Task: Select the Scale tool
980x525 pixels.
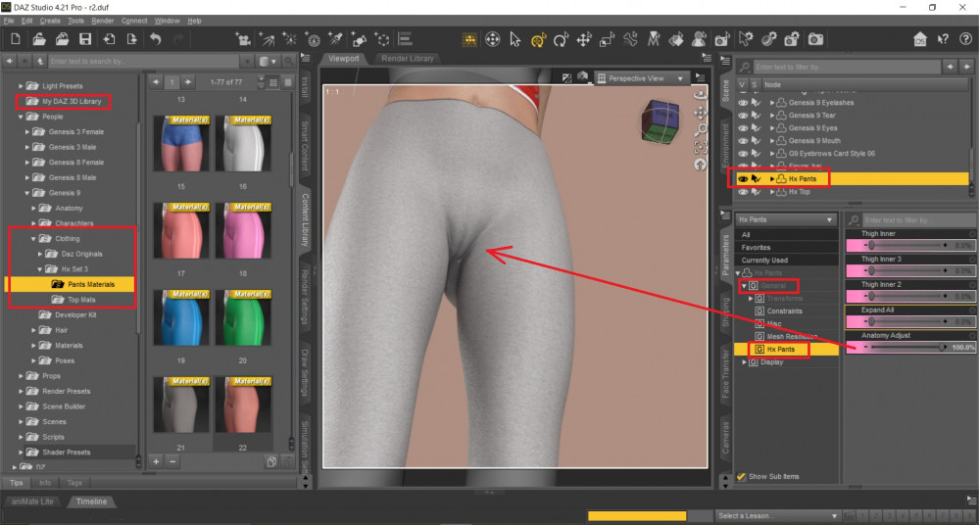Action: click(607, 39)
